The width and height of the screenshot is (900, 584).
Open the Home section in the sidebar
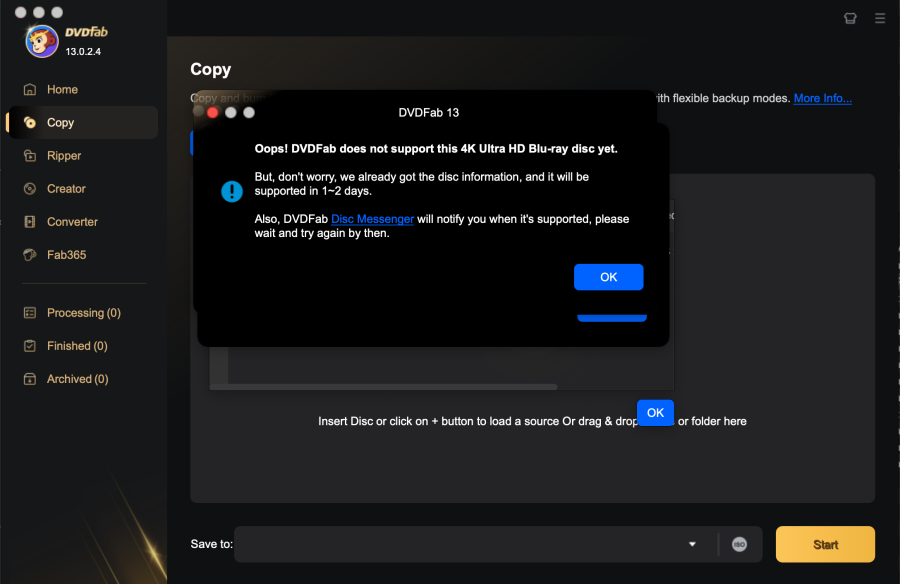(x=62, y=90)
